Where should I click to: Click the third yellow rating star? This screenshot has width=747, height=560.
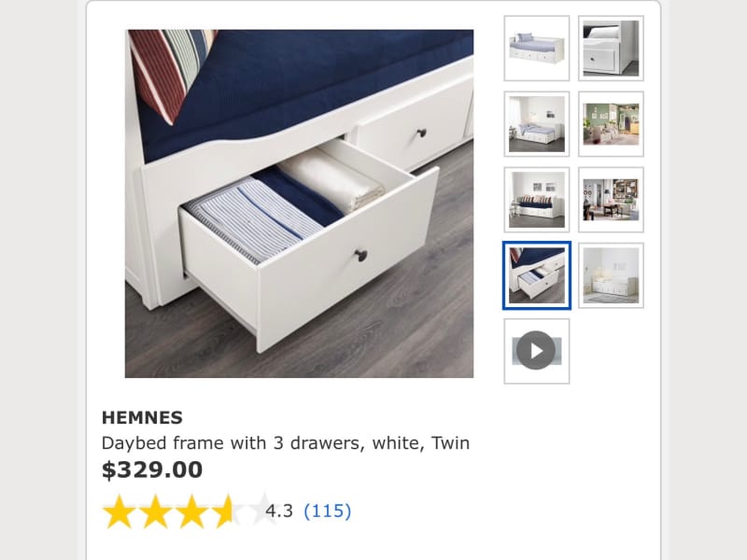coord(191,511)
